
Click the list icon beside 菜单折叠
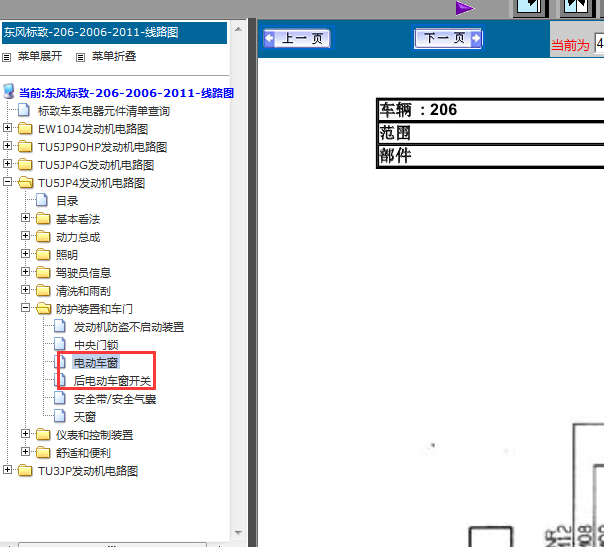[x=80, y=57]
